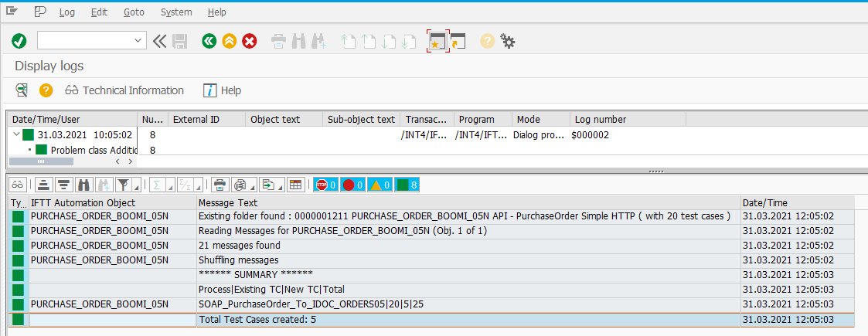The image size is (868, 336).
Task: Click the yellow Exit up-arrow icon
Action: (x=229, y=41)
